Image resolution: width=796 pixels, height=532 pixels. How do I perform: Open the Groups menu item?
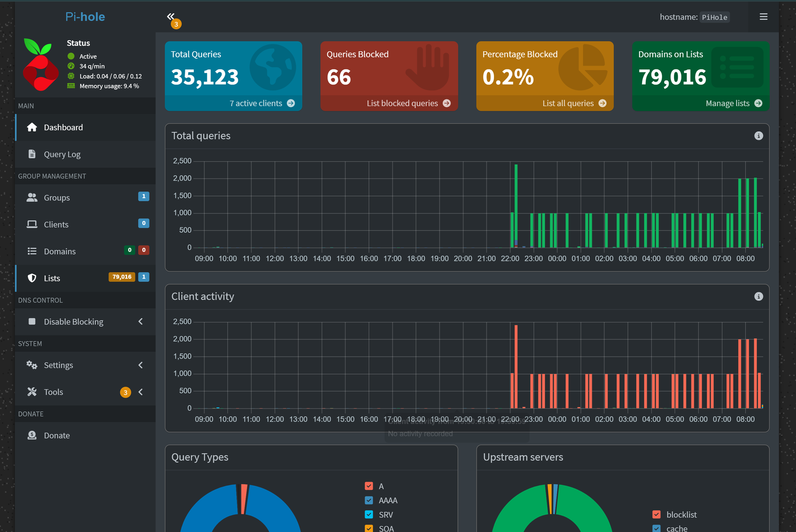coord(86,197)
